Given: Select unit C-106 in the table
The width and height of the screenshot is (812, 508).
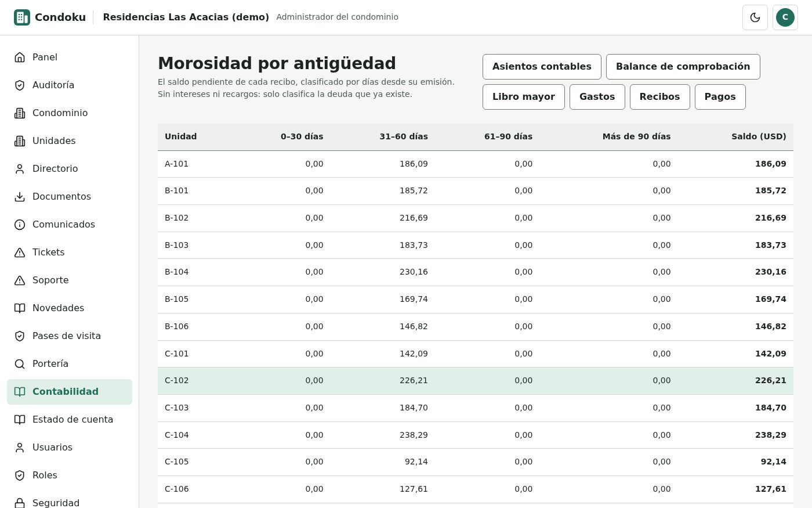Looking at the screenshot, I should click(177, 489).
